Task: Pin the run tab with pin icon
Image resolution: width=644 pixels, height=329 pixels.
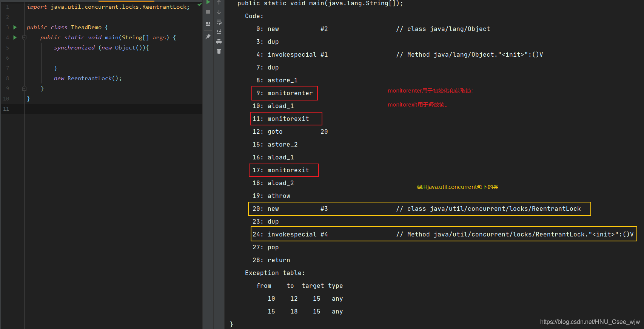Action: [x=208, y=37]
